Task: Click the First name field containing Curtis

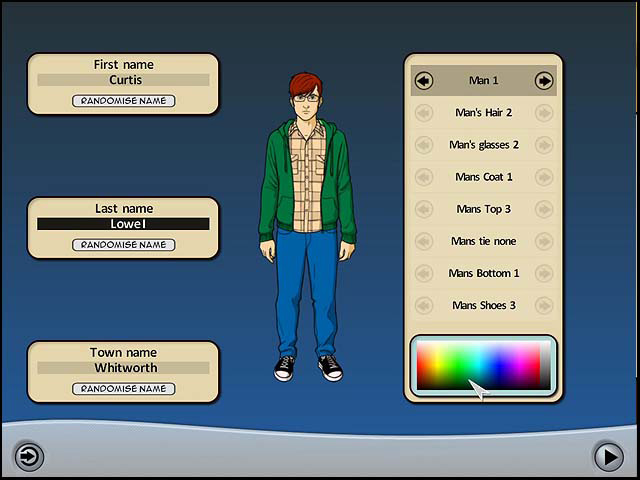Action: pyautogui.click(x=123, y=80)
